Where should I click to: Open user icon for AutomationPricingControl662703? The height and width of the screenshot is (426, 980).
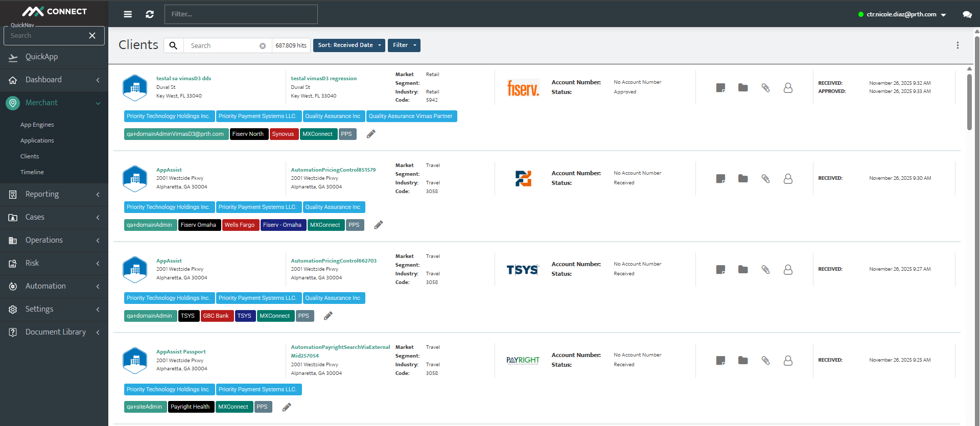[788, 270]
